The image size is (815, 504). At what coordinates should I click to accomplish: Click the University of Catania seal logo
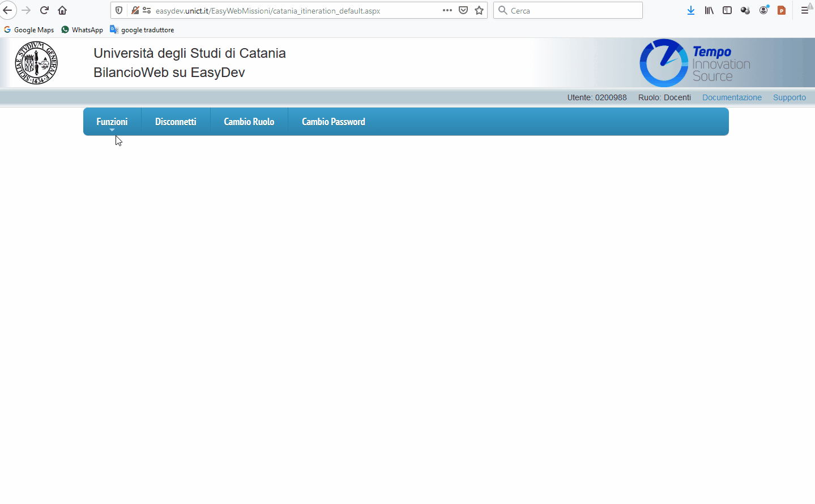point(36,63)
